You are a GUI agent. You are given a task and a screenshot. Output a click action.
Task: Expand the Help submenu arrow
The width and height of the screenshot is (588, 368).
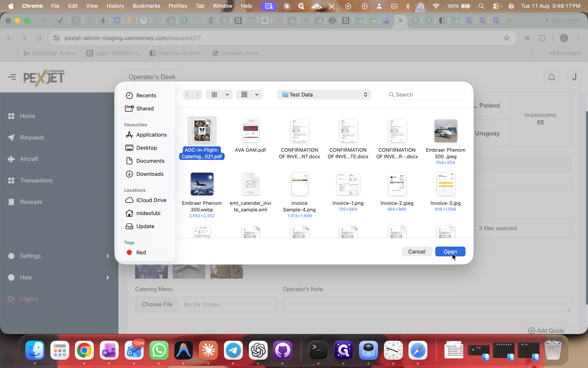[108, 277]
